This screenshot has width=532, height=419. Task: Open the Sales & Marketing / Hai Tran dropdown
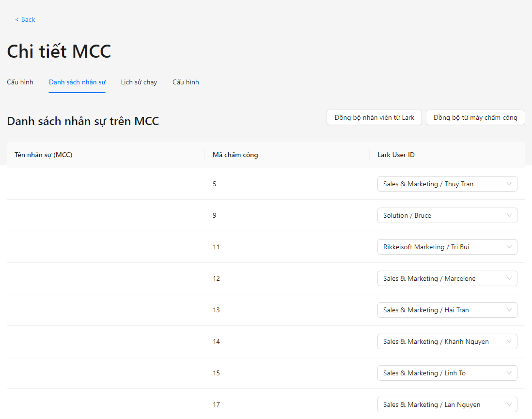447,310
